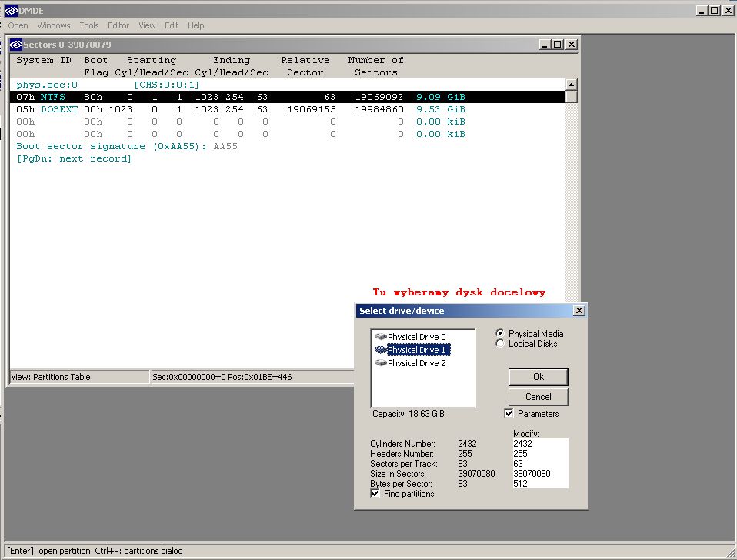Minimize the Sectors 0-39070079 window
The image size is (737, 560).
click(x=545, y=45)
